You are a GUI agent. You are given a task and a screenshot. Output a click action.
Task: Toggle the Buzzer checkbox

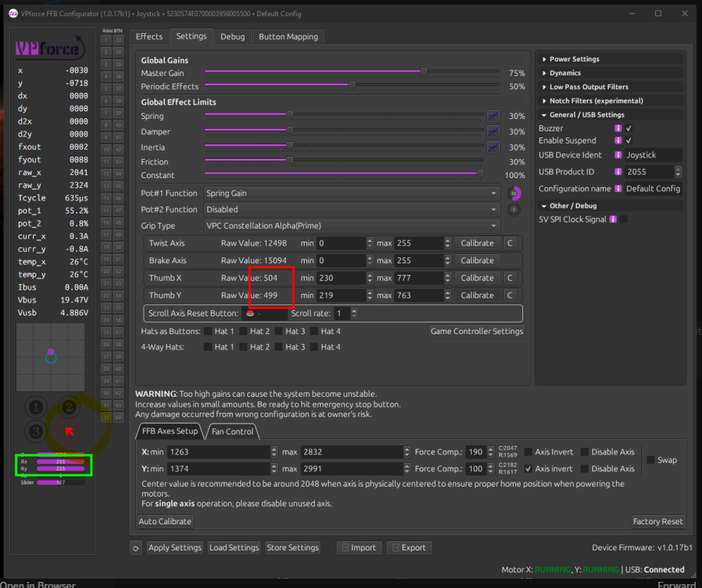[628, 128]
